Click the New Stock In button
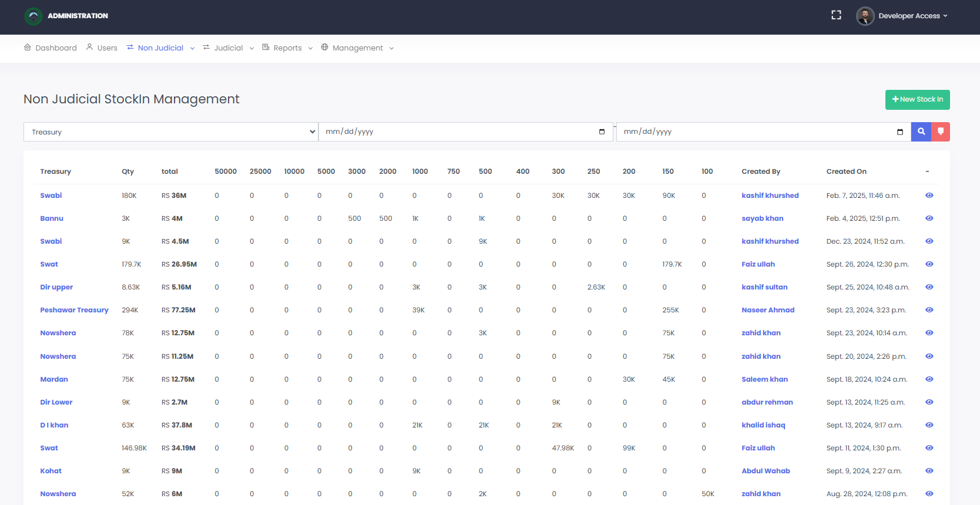The width and height of the screenshot is (980, 505). (917, 99)
